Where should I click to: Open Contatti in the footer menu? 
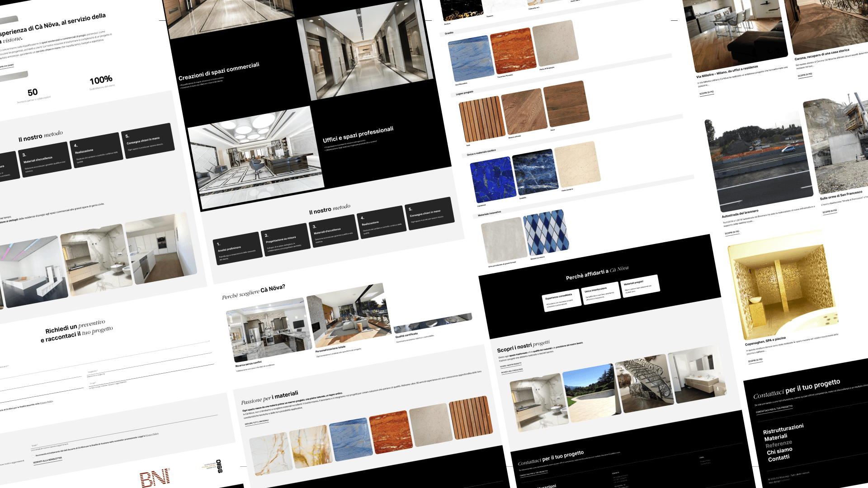pos(778,458)
